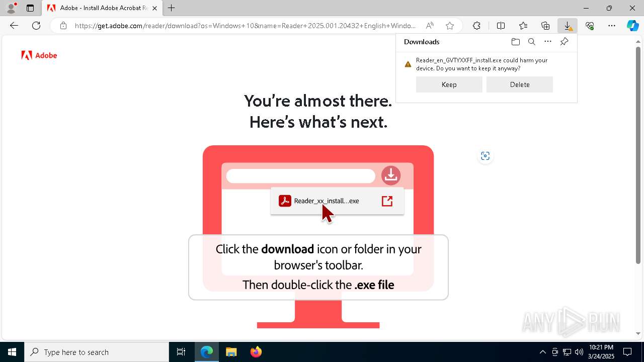Open the downloads folder

coord(515,42)
